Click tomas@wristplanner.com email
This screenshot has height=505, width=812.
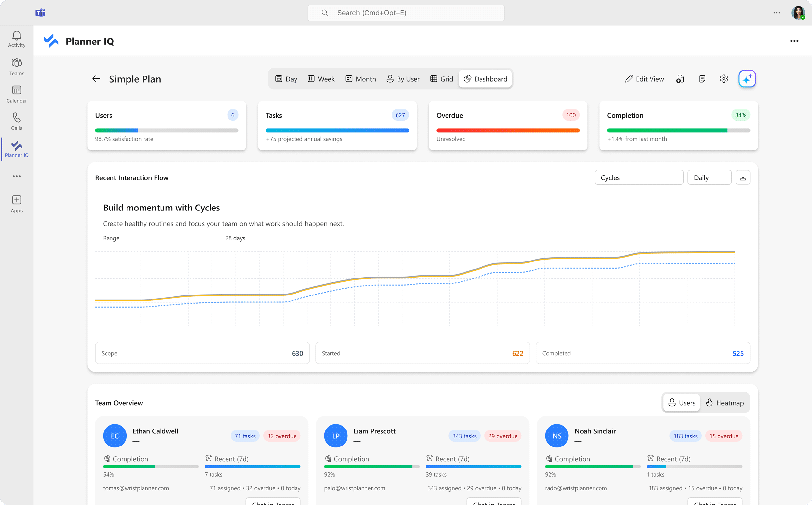pos(136,488)
